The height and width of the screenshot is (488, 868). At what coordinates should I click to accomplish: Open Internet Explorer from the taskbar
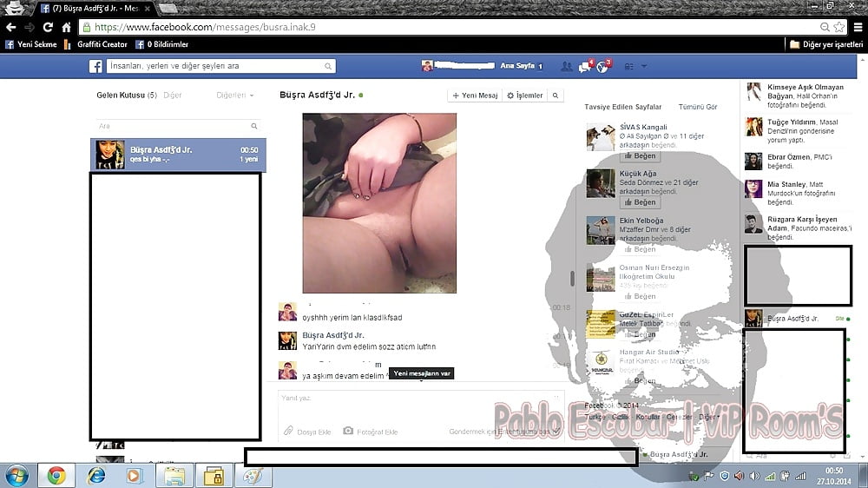(95, 475)
